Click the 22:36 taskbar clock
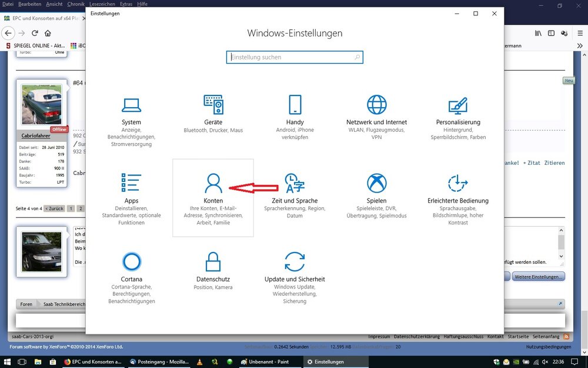 559,362
